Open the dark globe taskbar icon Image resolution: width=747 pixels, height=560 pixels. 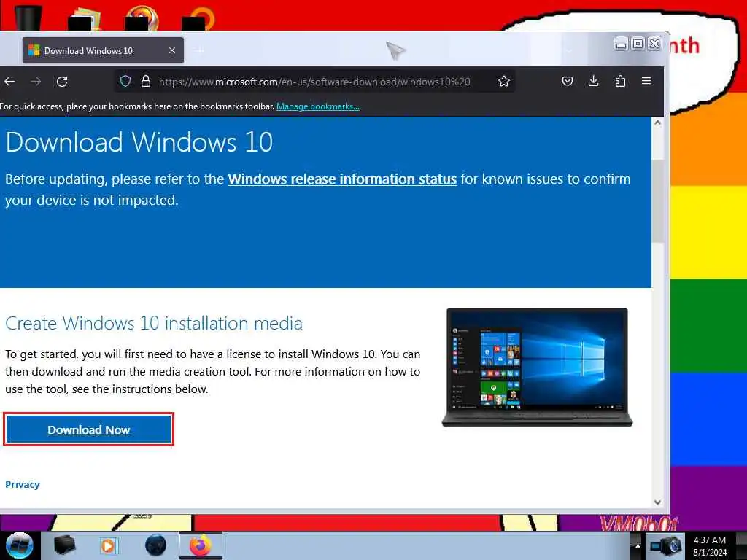[x=155, y=545]
